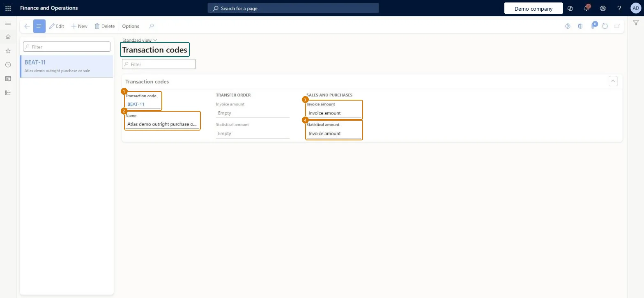Select BEAT-11 record in the list
The width and height of the screenshot is (644, 298).
coord(66,66)
